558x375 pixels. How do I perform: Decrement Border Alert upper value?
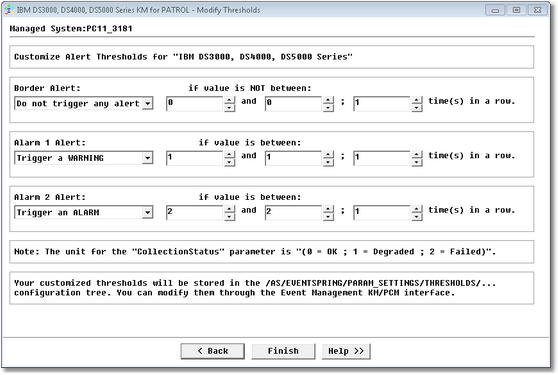coord(328,107)
